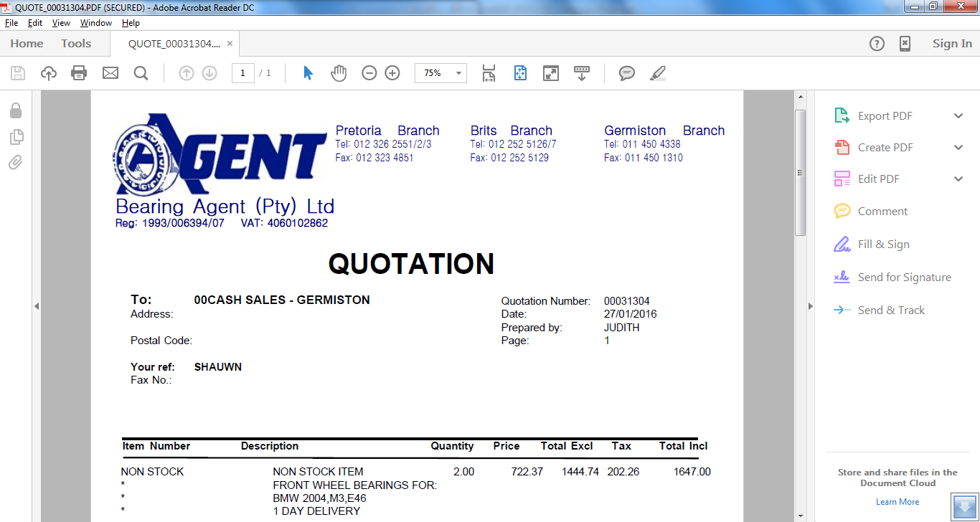
Task: Follow the Learn More link
Action: (897, 502)
